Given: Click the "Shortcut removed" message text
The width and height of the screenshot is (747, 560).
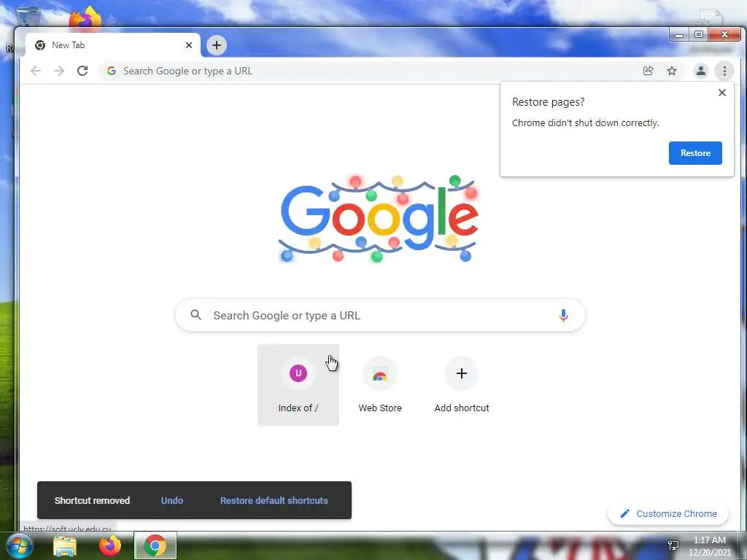Looking at the screenshot, I should pyautogui.click(x=92, y=500).
